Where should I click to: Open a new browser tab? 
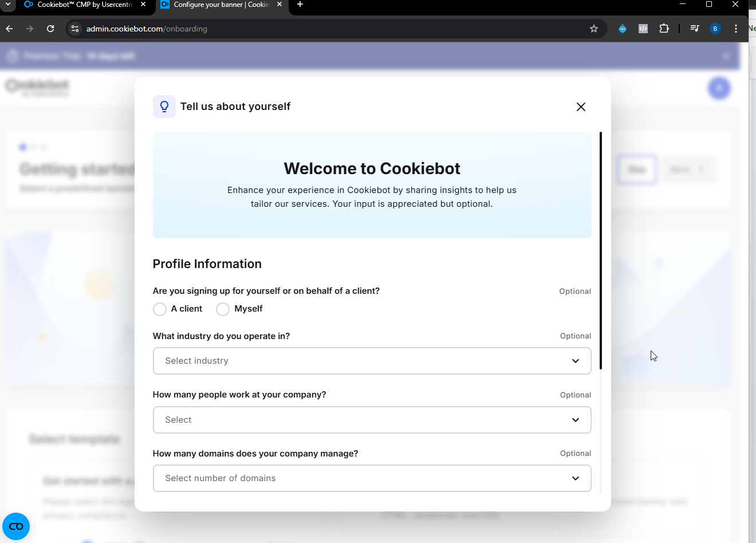300,5
